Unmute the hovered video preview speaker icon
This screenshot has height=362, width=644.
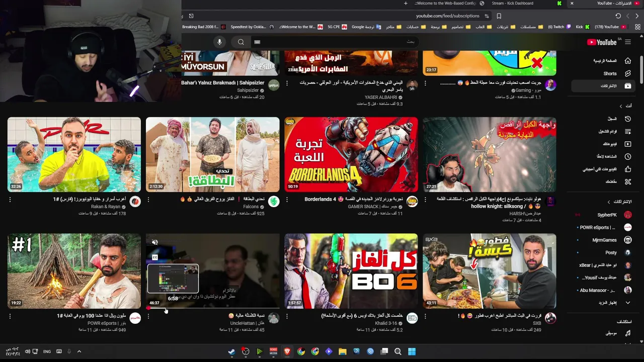[155, 242]
